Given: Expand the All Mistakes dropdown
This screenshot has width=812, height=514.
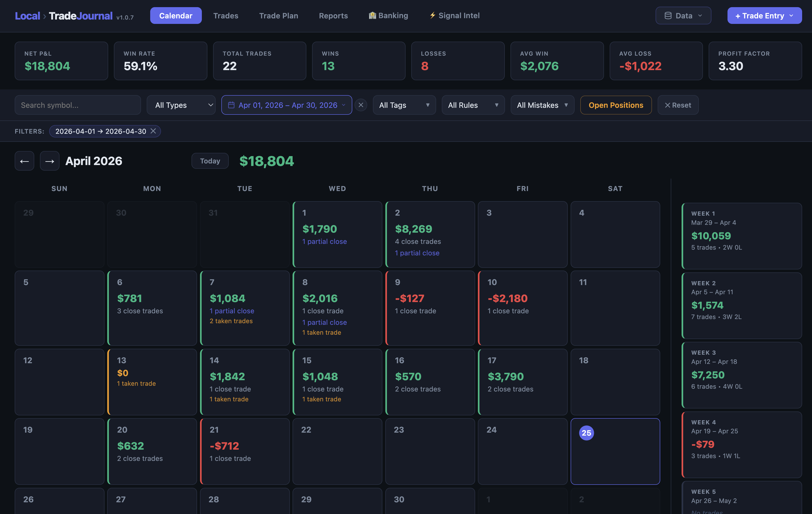Looking at the screenshot, I should 542,105.
